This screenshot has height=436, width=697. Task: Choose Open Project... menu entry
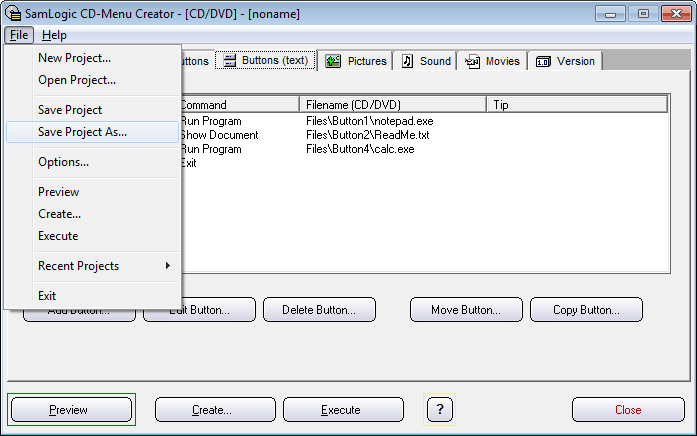93,80
